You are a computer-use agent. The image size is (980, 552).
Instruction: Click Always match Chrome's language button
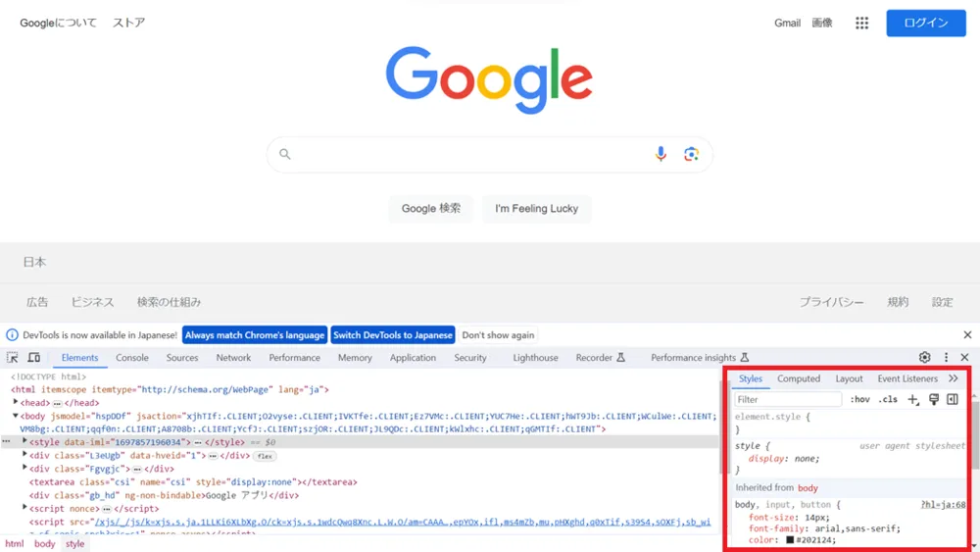(255, 335)
